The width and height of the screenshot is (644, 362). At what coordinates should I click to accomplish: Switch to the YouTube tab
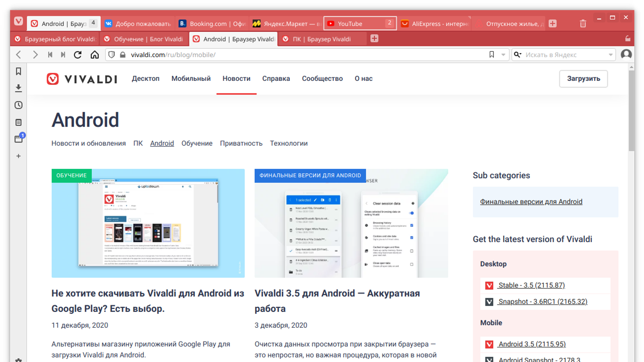pos(360,23)
